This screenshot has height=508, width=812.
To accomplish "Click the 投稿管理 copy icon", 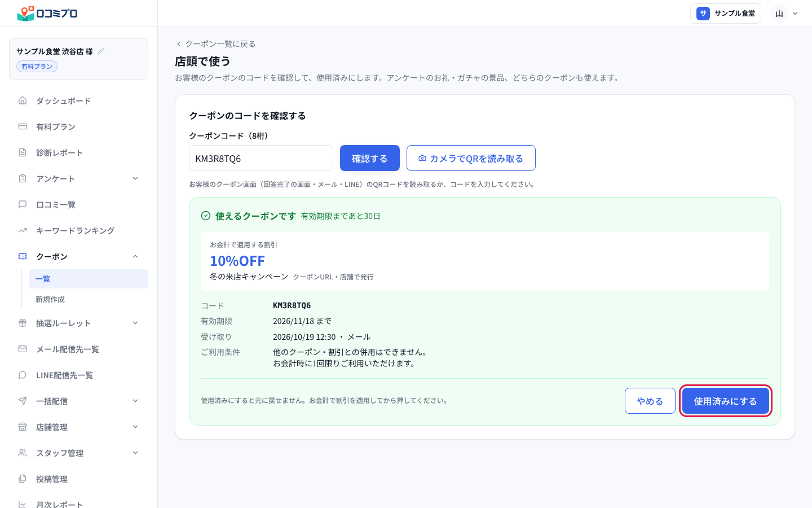I will (x=23, y=479).
